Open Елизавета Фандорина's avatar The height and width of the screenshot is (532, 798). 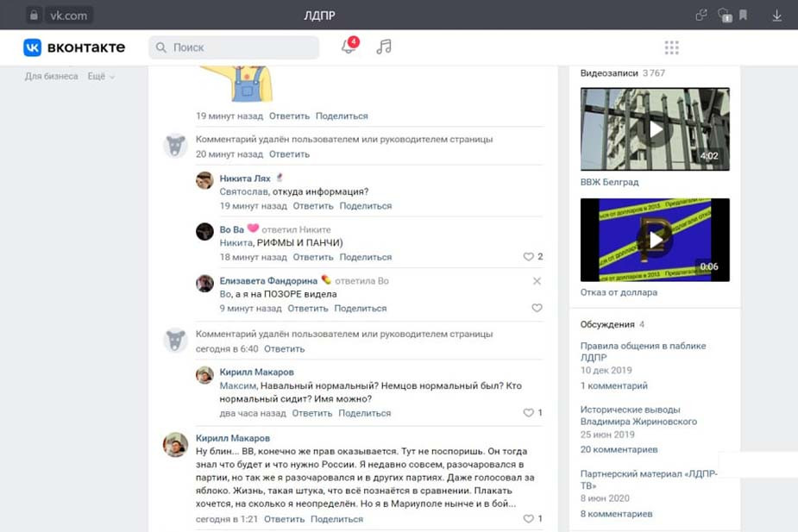(204, 283)
